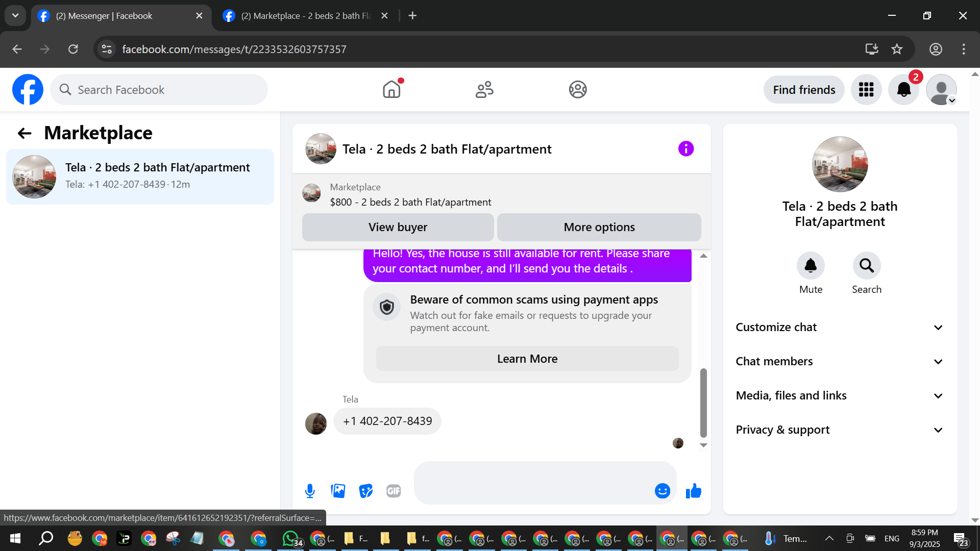Open the Windows notification center icon
The image size is (980, 551).
(x=961, y=538)
